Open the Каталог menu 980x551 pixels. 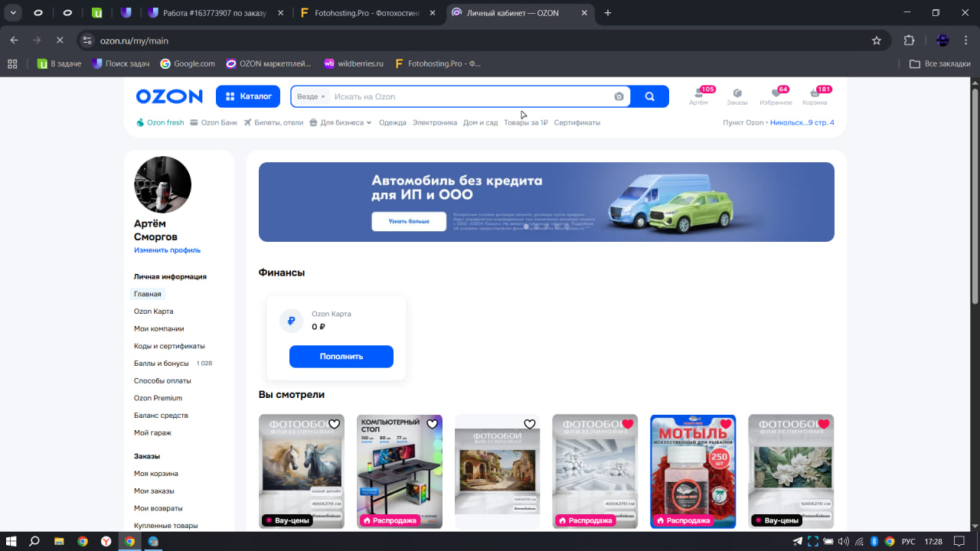[248, 96]
